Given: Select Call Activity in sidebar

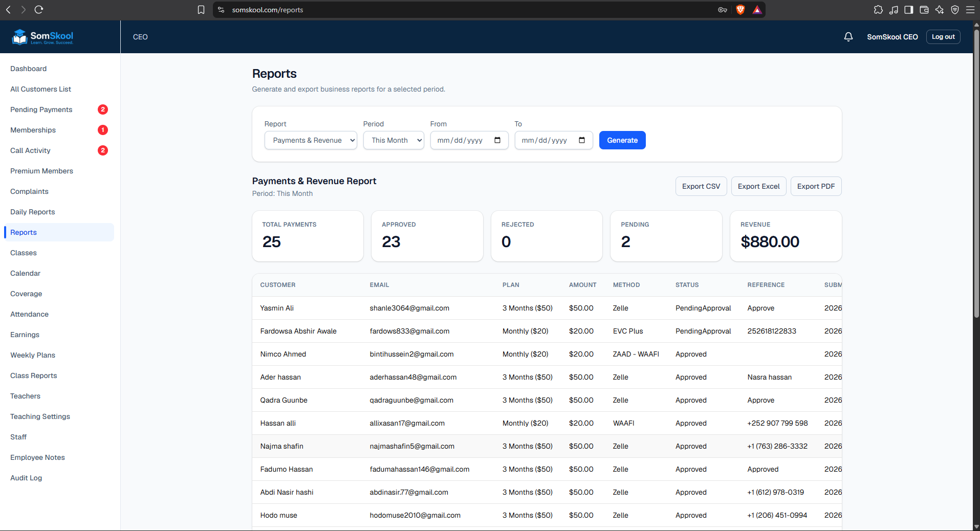Looking at the screenshot, I should [x=59, y=150].
